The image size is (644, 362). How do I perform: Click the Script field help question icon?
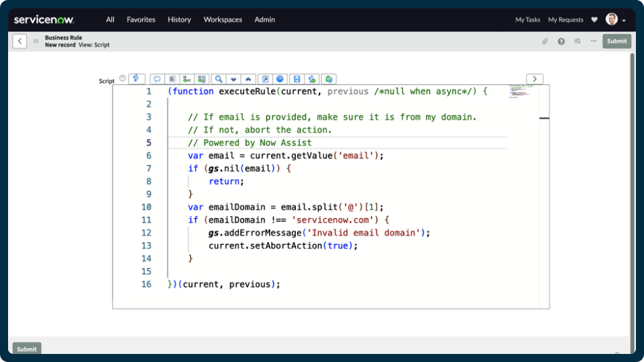click(122, 78)
